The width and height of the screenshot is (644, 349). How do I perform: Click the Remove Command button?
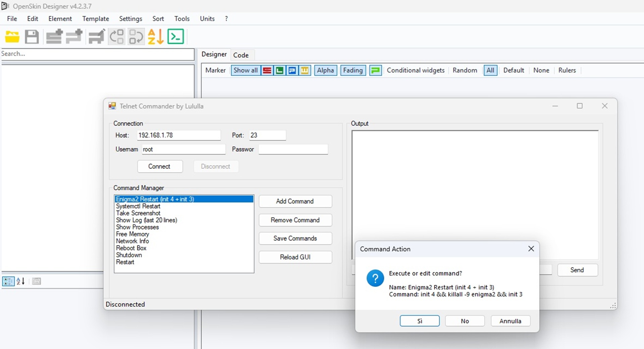pyautogui.click(x=296, y=220)
